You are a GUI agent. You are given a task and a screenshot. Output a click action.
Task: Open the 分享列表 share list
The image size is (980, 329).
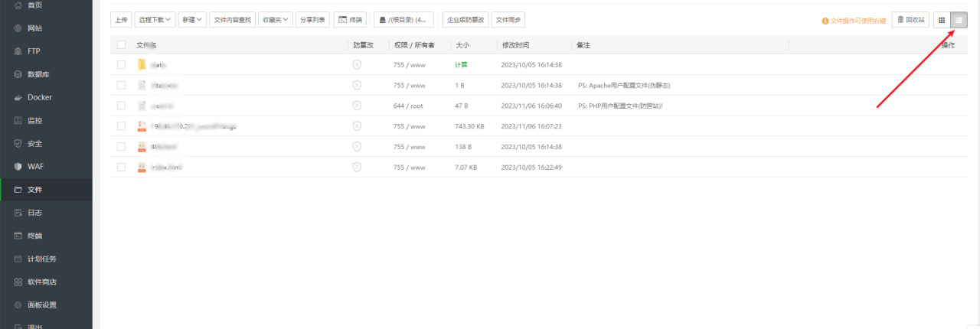(x=312, y=20)
